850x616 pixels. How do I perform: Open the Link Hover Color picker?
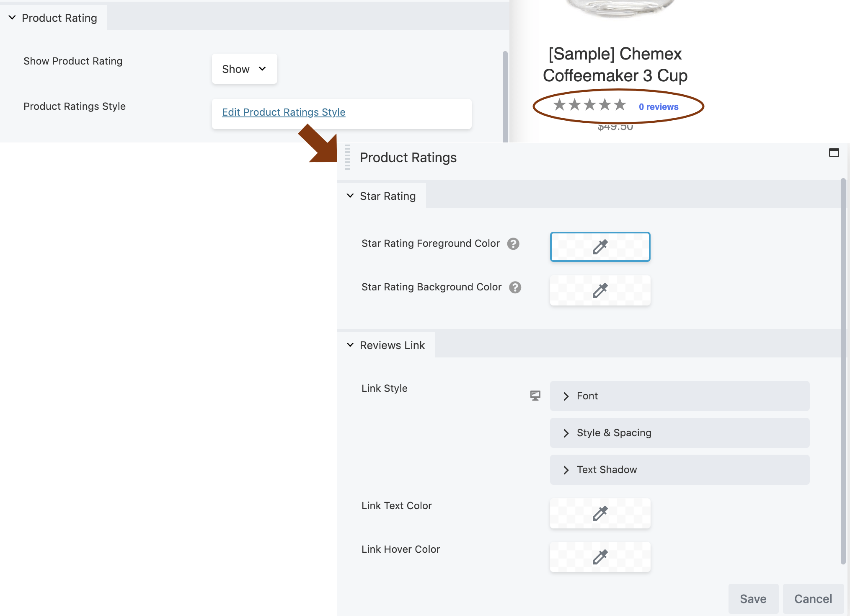pyautogui.click(x=600, y=557)
